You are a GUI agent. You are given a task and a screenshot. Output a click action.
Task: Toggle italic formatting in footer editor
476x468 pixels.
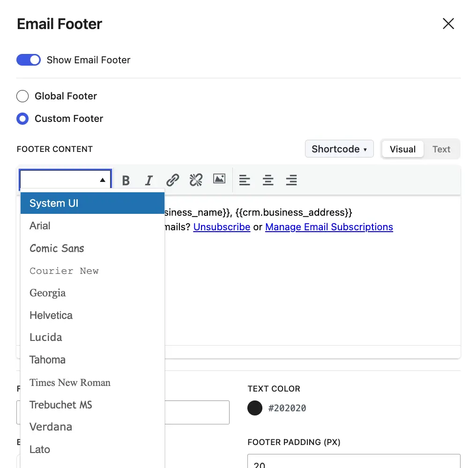coord(149,180)
